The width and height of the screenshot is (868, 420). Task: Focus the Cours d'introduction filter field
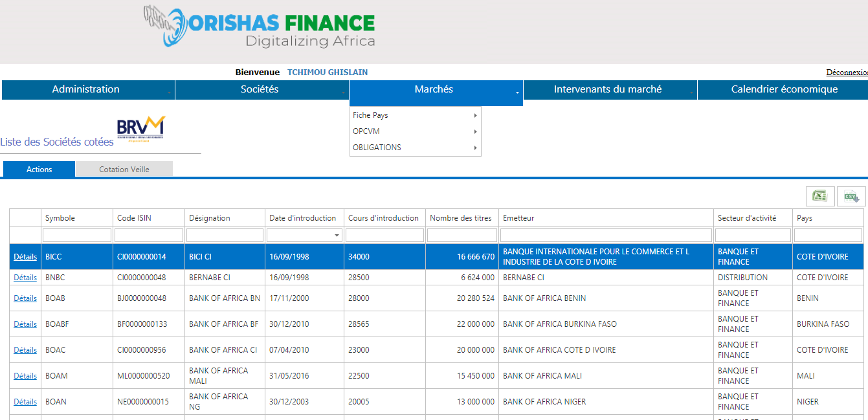coord(384,236)
